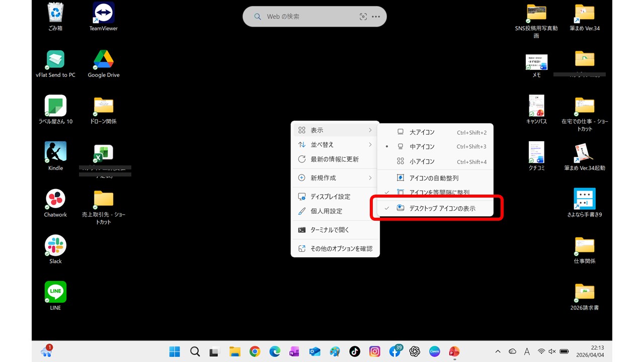Expand the 新規作成 submenu
This screenshot has width=644, height=362.
tap(335, 178)
